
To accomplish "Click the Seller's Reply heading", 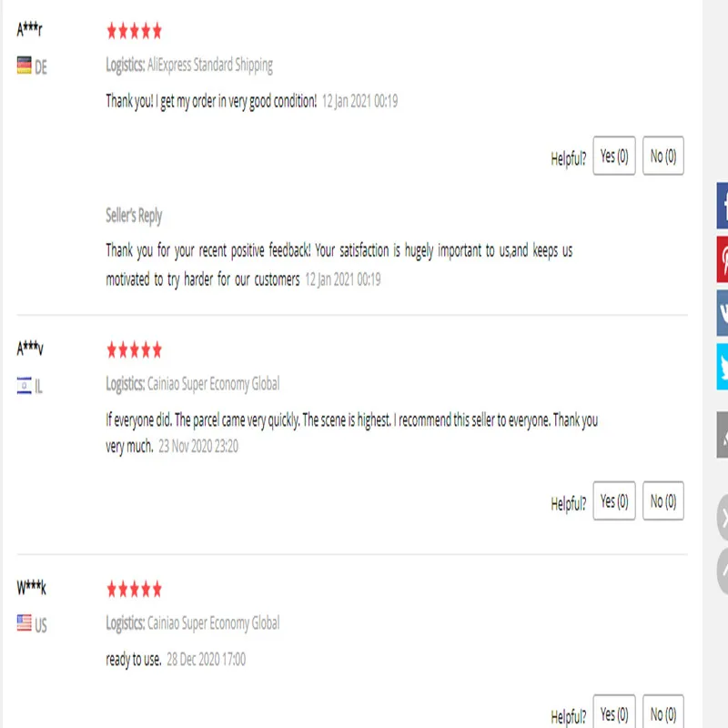I will coord(134,216).
